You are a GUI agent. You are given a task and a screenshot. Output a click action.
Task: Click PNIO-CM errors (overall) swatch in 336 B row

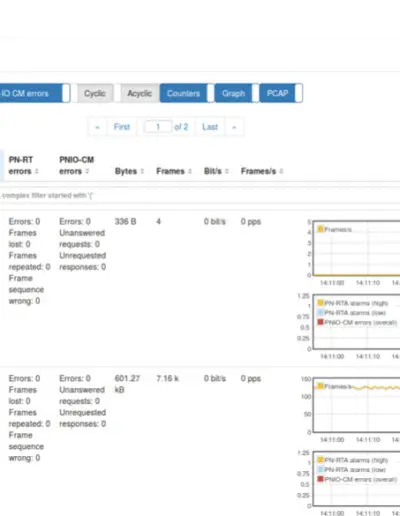coord(321,322)
